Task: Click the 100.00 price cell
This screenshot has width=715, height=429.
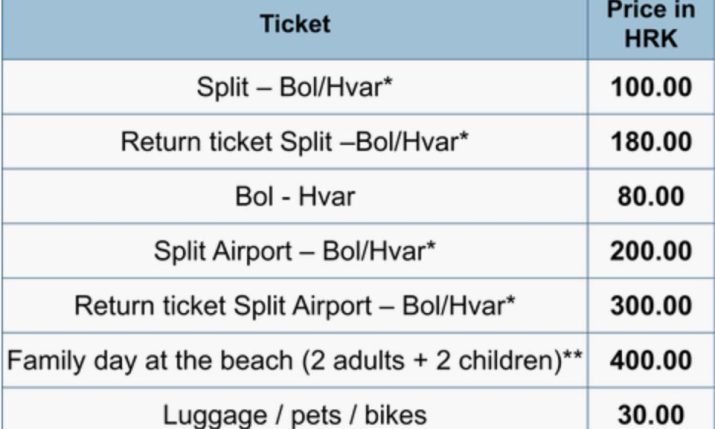Action: coord(650,87)
